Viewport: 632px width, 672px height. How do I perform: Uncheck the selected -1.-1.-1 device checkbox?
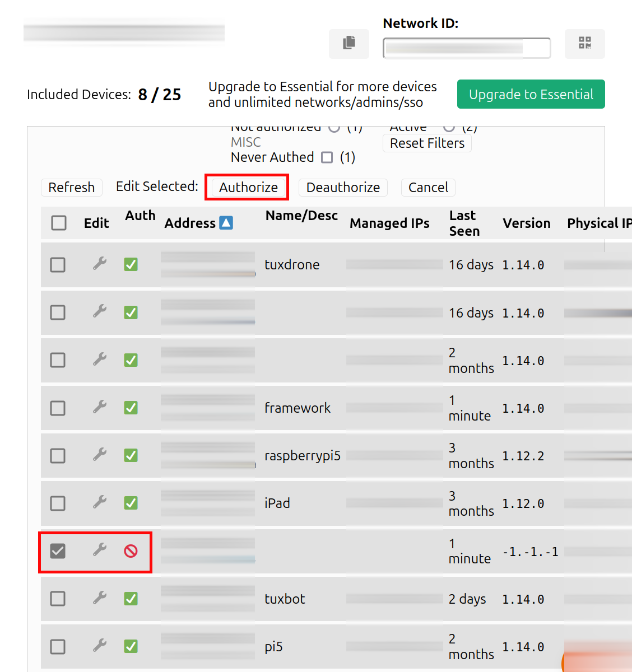[x=58, y=551]
